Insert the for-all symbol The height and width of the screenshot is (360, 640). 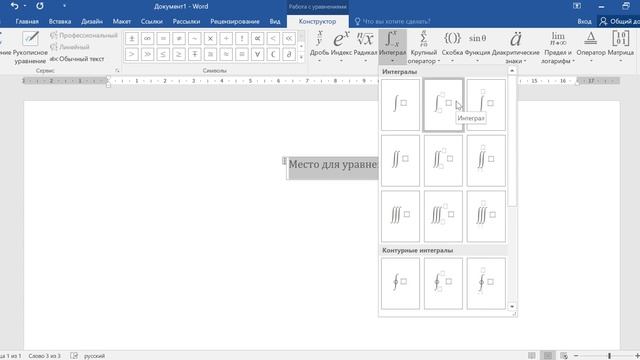click(x=257, y=54)
